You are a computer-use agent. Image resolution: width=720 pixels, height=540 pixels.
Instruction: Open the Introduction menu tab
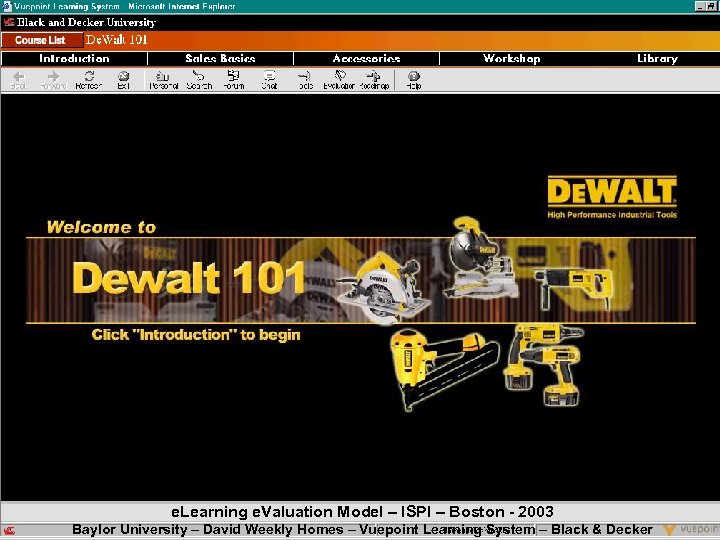coord(74,58)
